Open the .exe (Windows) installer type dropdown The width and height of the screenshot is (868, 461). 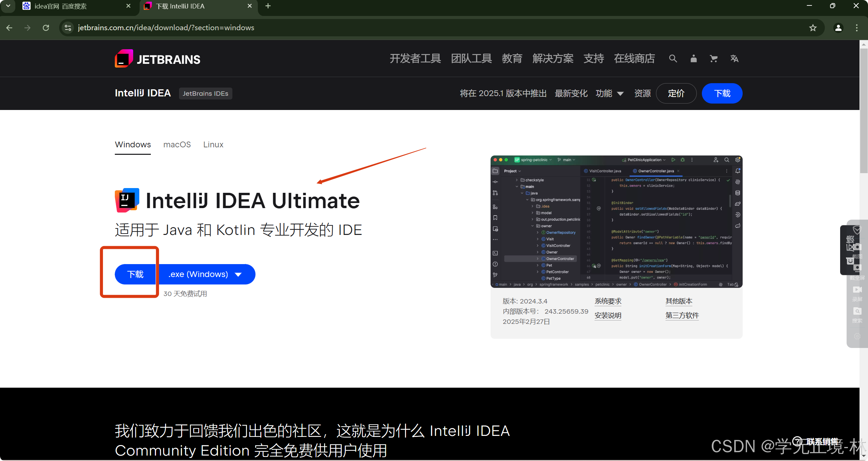pos(205,274)
